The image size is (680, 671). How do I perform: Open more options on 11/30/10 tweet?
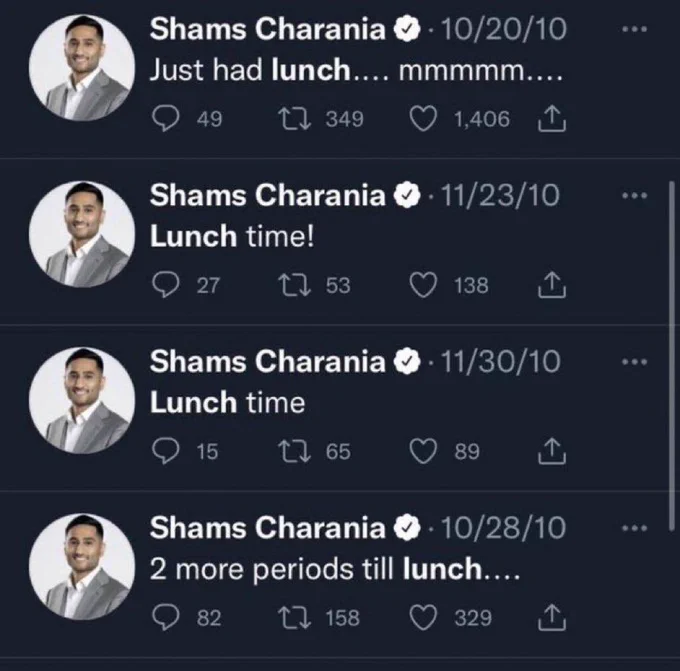point(634,362)
